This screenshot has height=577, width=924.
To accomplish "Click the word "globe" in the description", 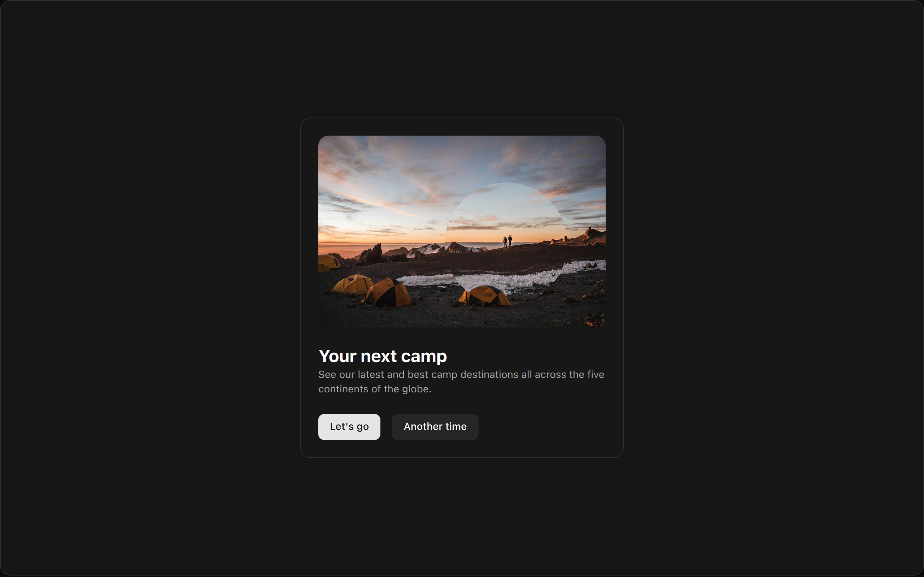I will pyautogui.click(x=415, y=389).
